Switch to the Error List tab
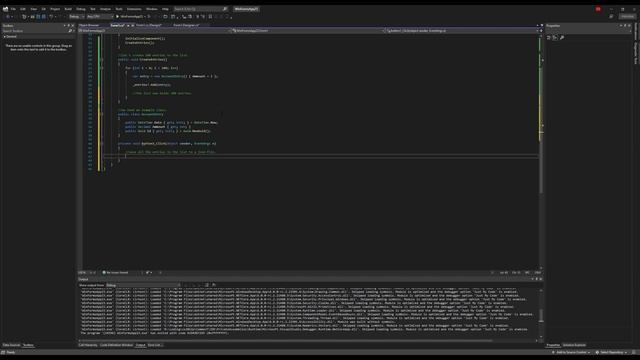 (155, 345)
